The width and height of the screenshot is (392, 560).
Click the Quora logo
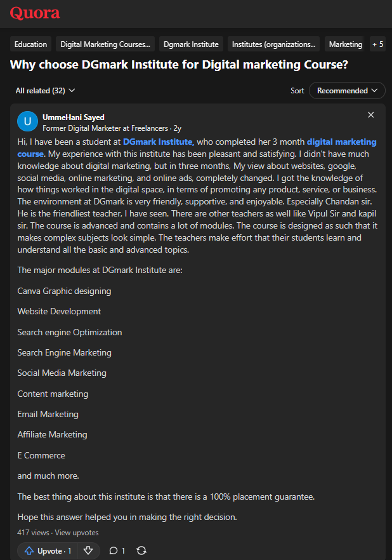[x=35, y=13]
